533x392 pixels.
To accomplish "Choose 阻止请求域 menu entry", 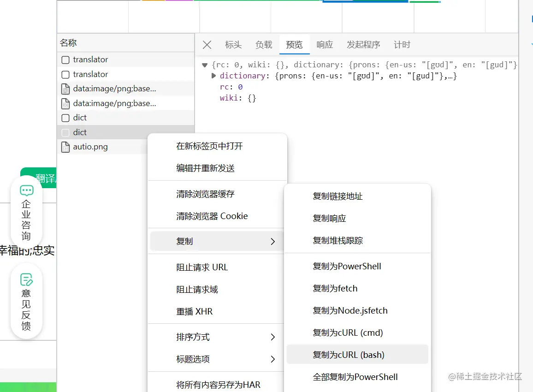I will click(217, 289).
